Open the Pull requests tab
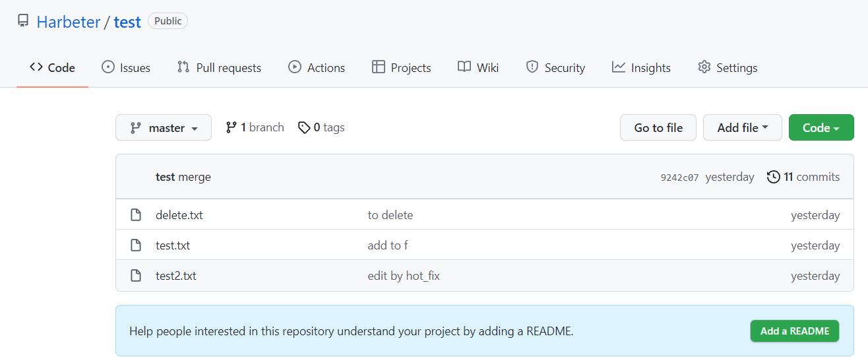Viewport: 868px width, 357px height. (x=219, y=67)
